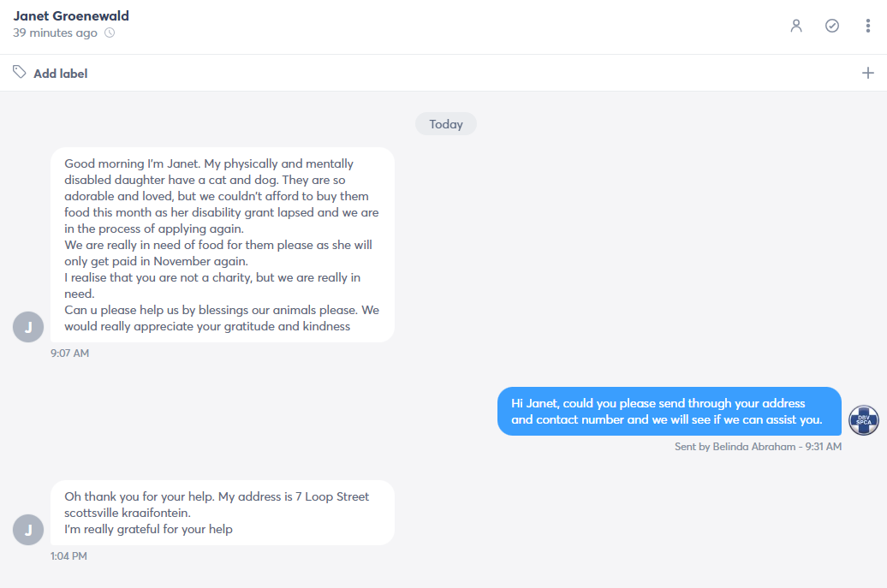Click the J avatar beside first message
The image size is (887, 588).
(28, 327)
